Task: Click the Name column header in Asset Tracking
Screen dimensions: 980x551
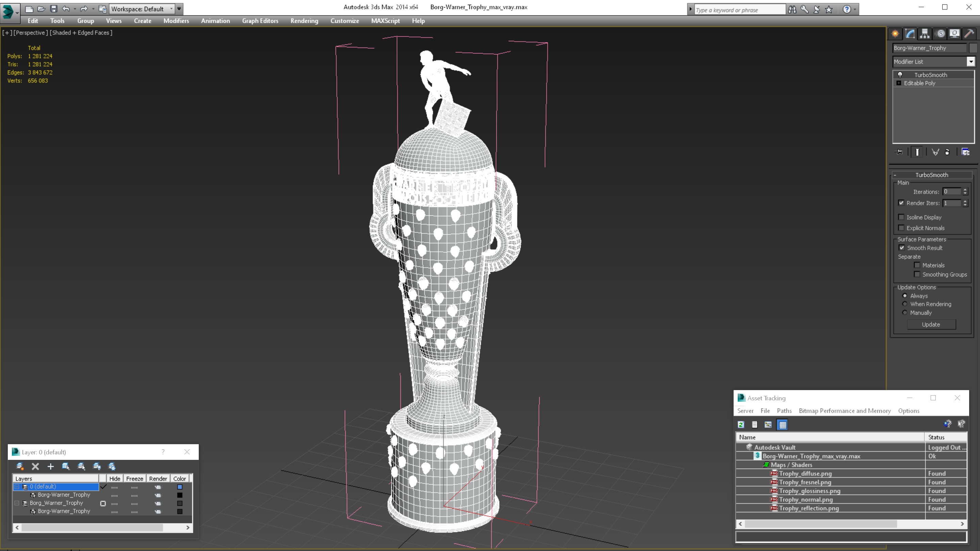Action: click(830, 437)
